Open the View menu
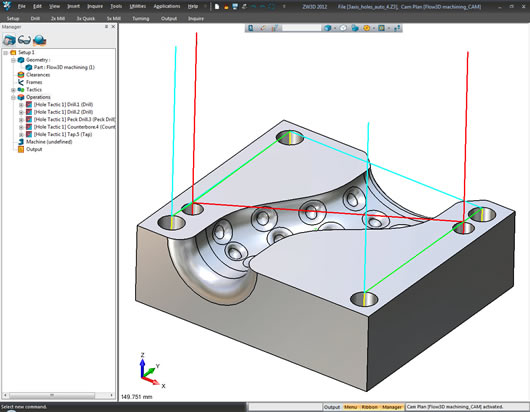530x412 pixels. click(54, 6)
